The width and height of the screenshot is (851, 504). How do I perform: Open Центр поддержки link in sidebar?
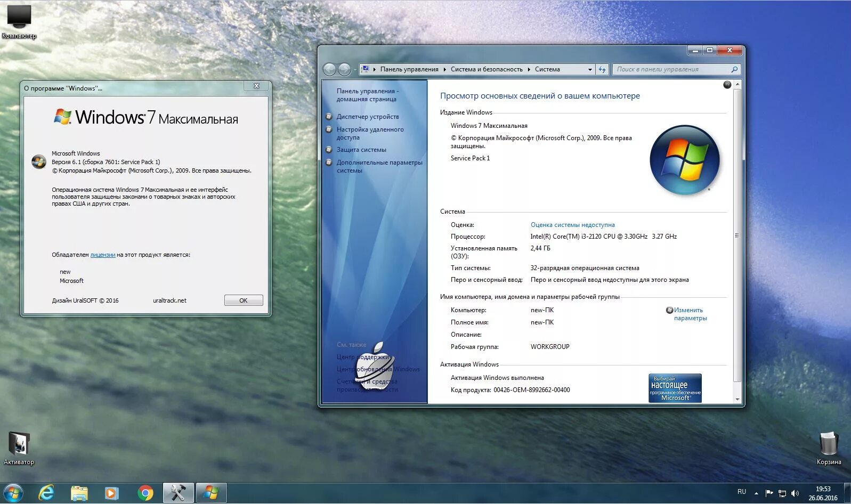pos(362,357)
